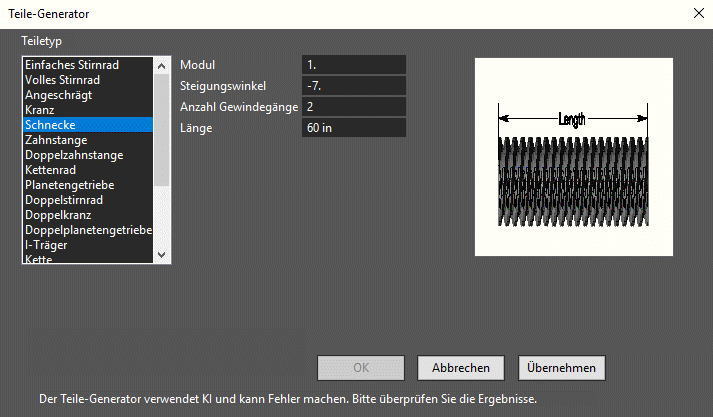Select Volles Stirnrad in the list
Image resolution: width=713 pixels, height=417 pixels.
[x=88, y=80]
